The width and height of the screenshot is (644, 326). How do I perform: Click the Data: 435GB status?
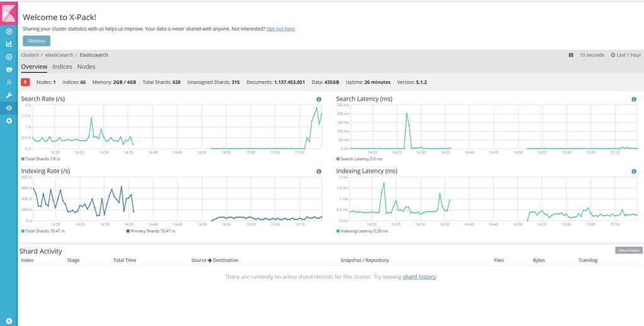pos(325,82)
